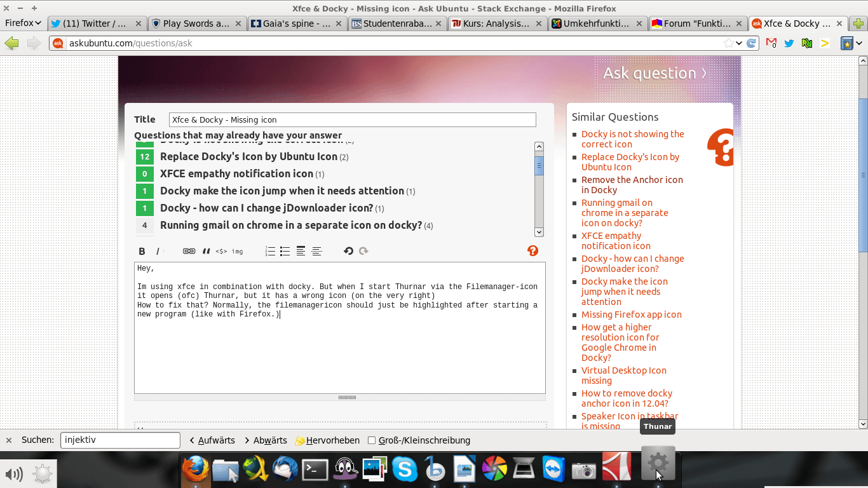Open 'Docky is not showing the correct icon' link

point(632,139)
